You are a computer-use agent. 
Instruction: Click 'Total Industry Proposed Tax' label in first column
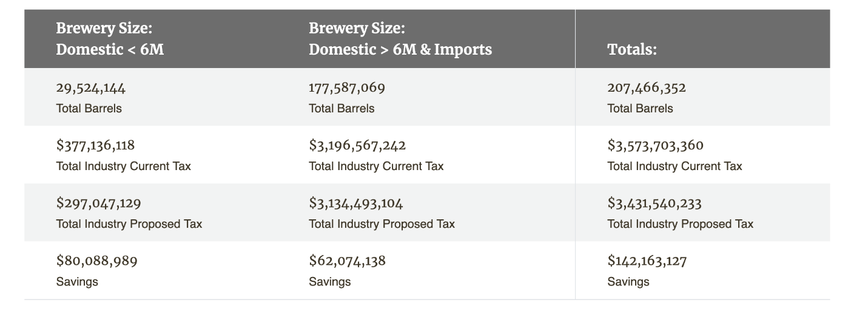click(129, 224)
